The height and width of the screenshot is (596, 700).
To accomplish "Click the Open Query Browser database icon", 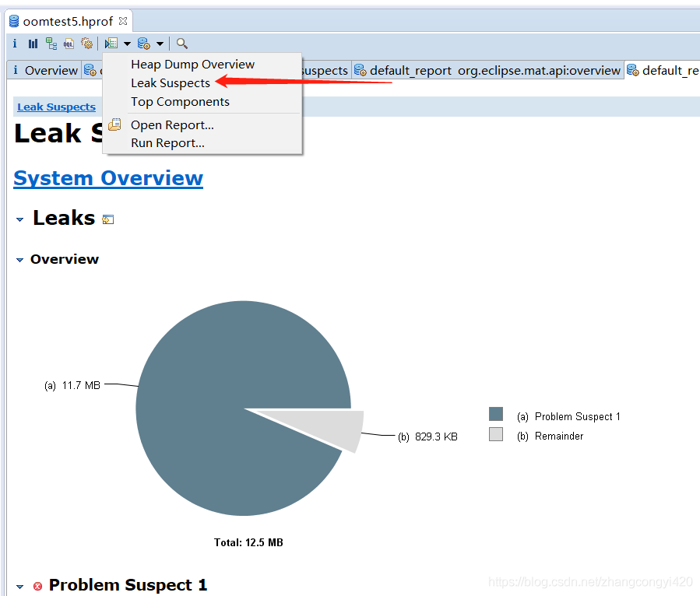I will 144,44.
